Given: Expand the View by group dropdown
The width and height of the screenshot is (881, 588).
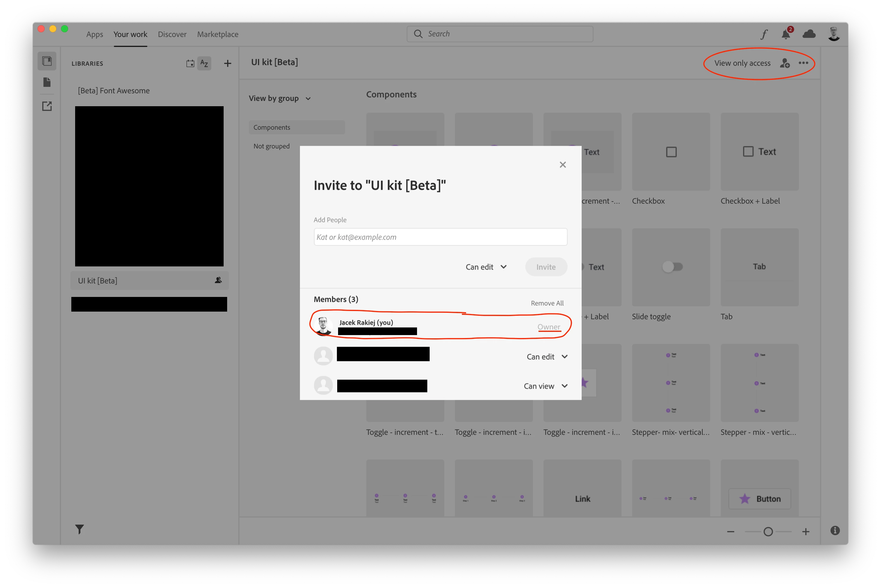Looking at the screenshot, I should click(279, 99).
